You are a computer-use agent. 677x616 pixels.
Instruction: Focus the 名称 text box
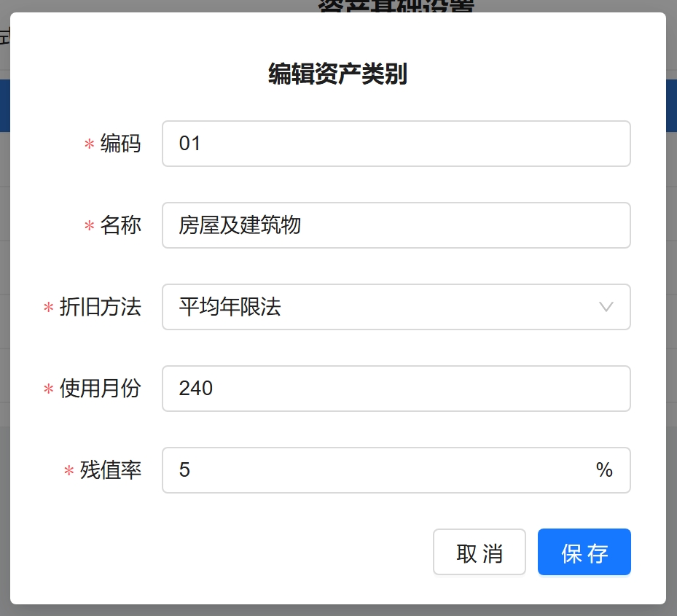tap(396, 225)
